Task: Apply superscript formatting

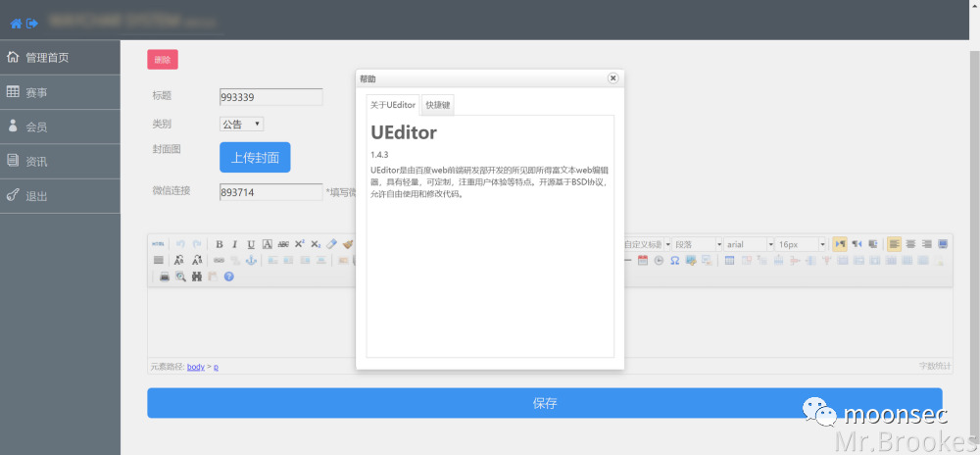Action: pyautogui.click(x=299, y=244)
